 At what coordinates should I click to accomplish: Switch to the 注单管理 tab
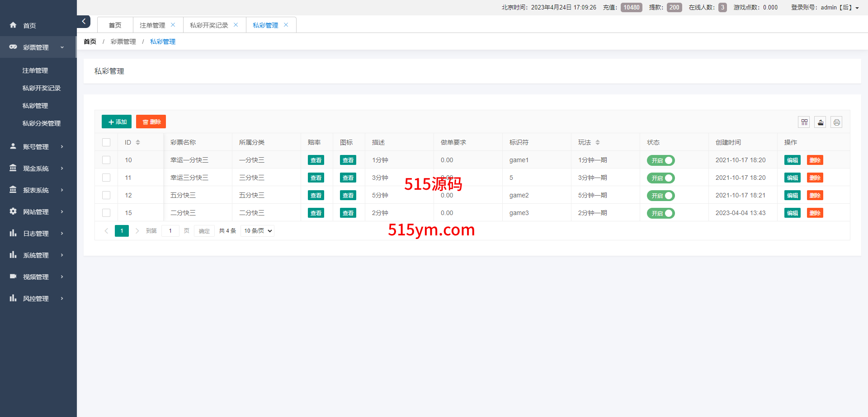(x=152, y=25)
